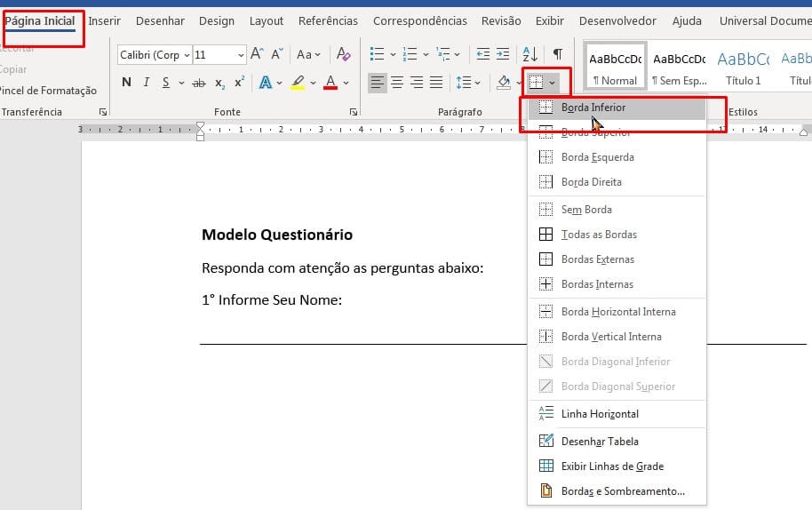
Task: Apply the Sem Espaçamento style
Action: click(679, 67)
